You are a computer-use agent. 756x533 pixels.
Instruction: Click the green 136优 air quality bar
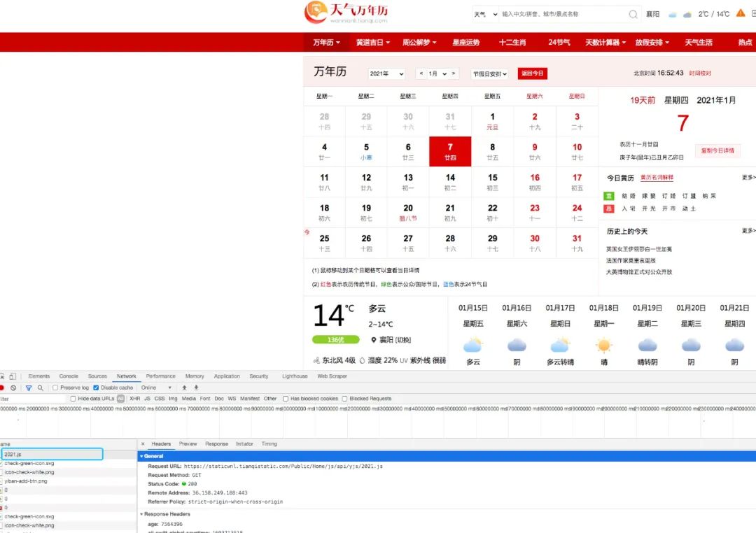pos(335,340)
